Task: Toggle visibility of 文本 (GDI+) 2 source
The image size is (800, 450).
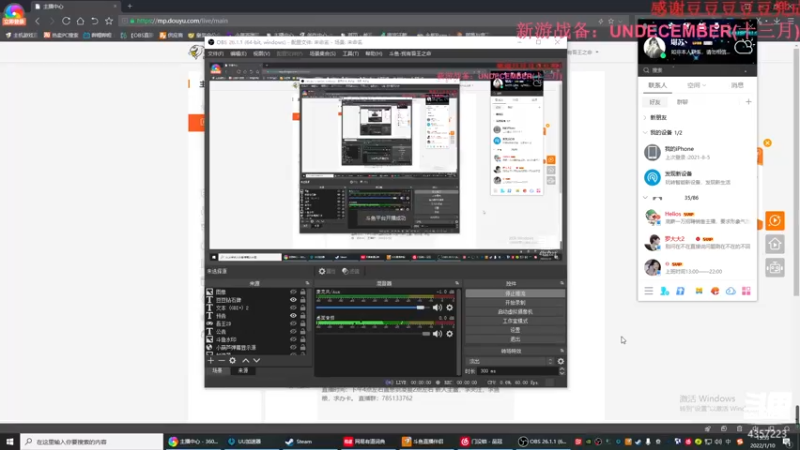Action: click(x=293, y=308)
